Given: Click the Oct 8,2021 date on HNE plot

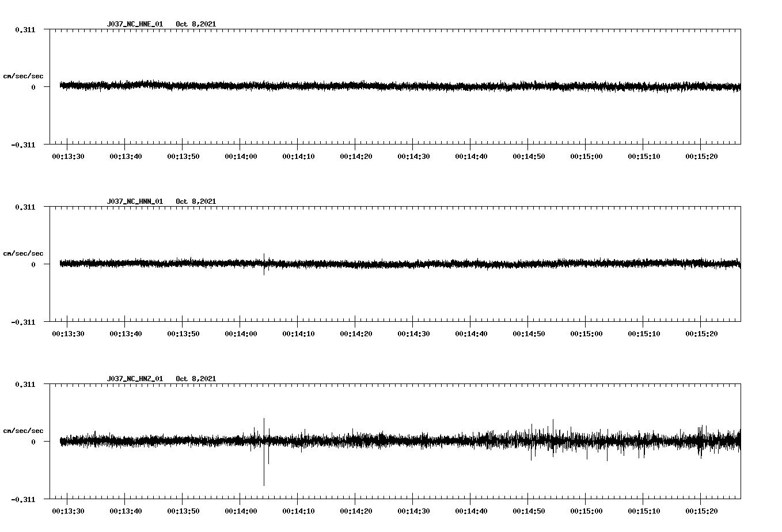Looking at the screenshot, I should [x=196, y=24].
